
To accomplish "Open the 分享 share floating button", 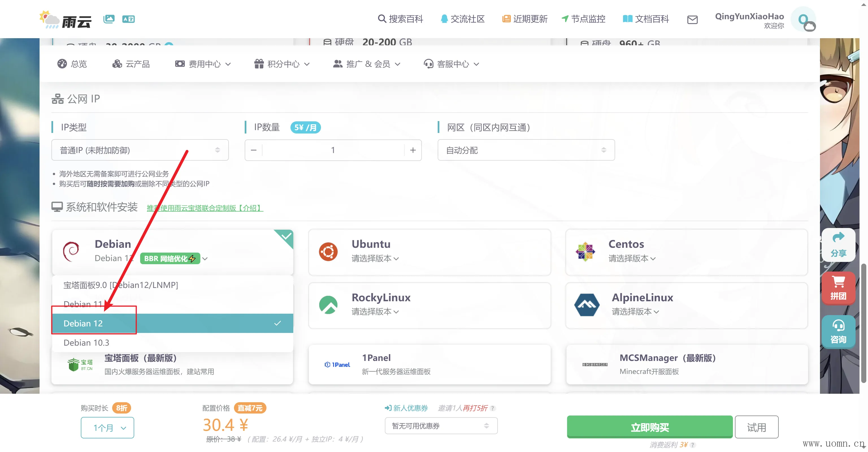I will 838,245.
